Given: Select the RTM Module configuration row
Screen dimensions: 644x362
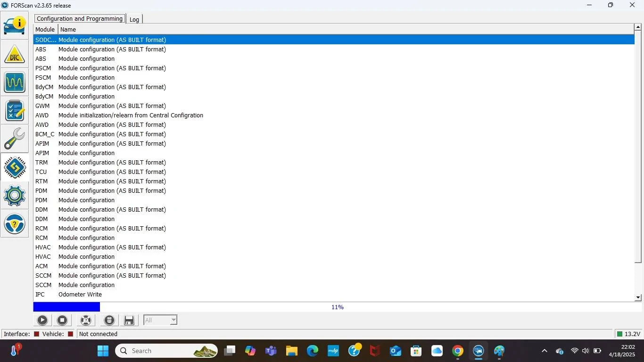Looking at the screenshot, I should click(x=334, y=181).
